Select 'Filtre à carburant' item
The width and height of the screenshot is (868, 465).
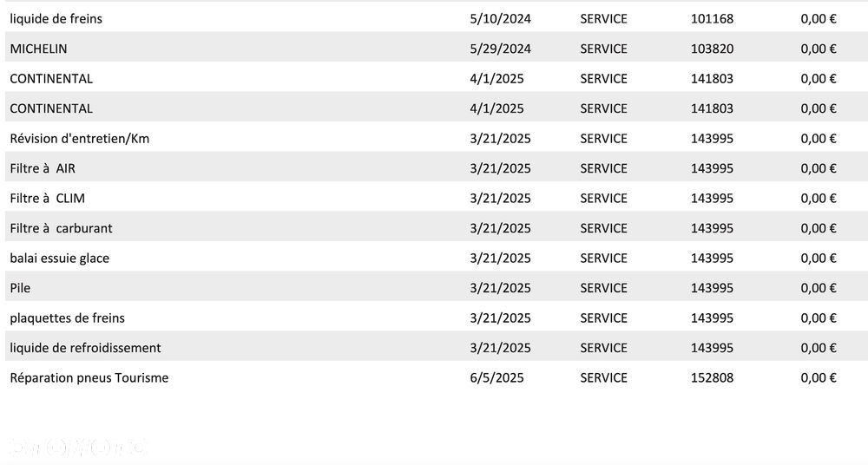click(x=61, y=228)
